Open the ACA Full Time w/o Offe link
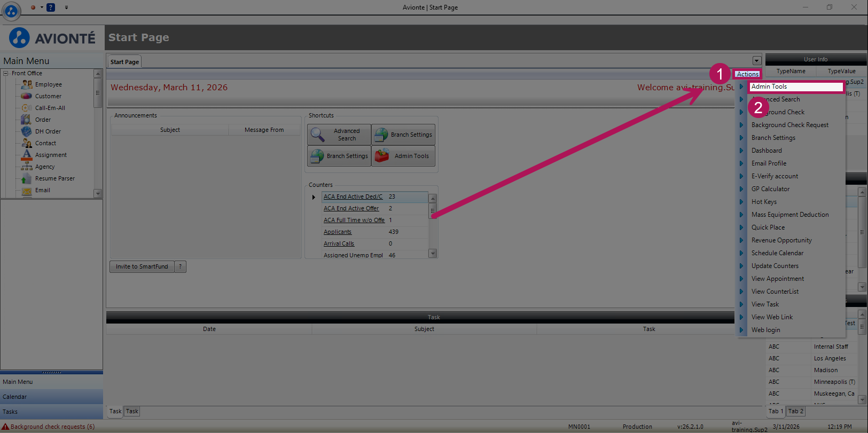This screenshot has height=433, width=868. pos(354,220)
